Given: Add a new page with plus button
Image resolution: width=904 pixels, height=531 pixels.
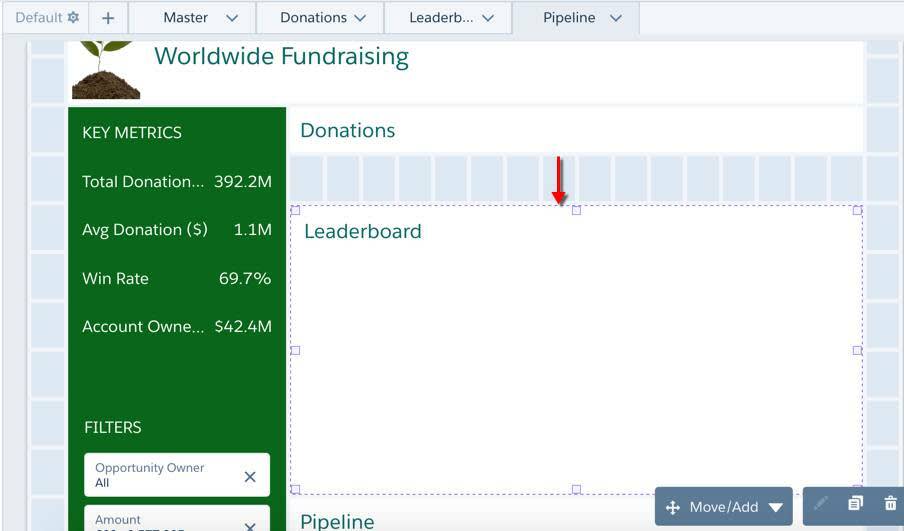Looking at the screenshot, I should pyautogui.click(x=108, y=18).
